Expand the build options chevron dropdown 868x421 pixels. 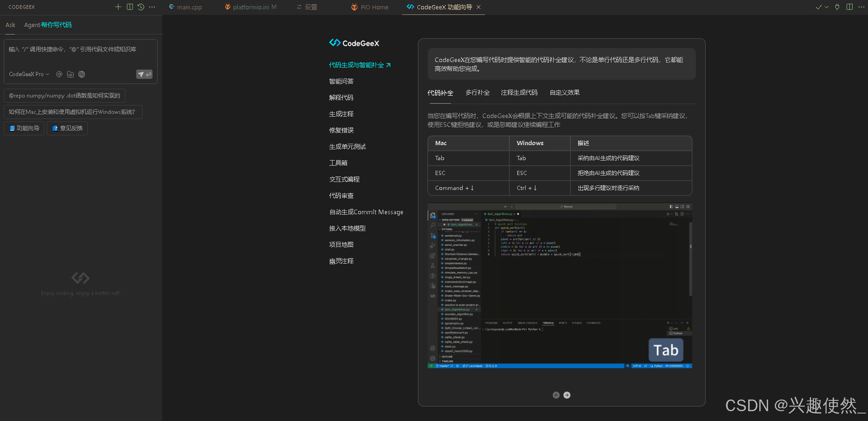[x=826, y=7]
